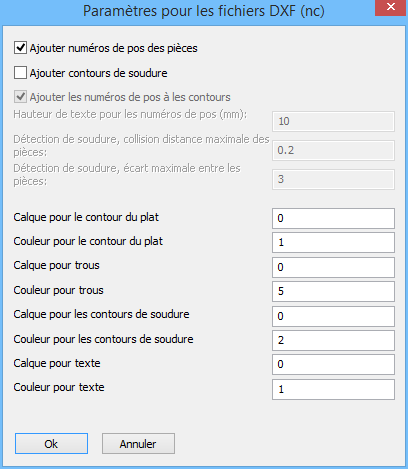Screen dimensions: 408x469
Task: Click the Annuler button
Action: pyautogui.click(x=138, y=444)
